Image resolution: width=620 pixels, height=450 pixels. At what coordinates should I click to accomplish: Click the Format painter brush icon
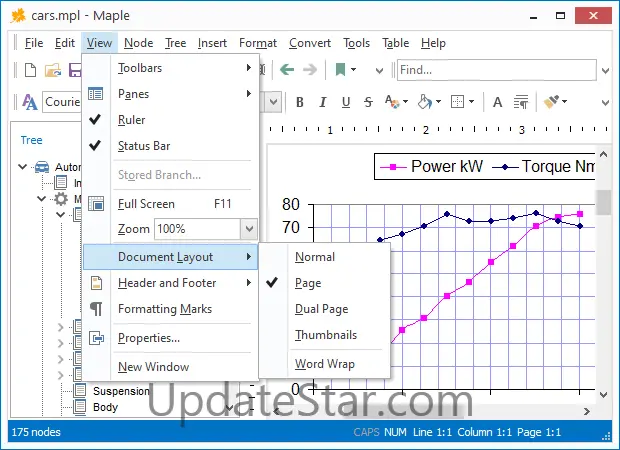[551, 102]
